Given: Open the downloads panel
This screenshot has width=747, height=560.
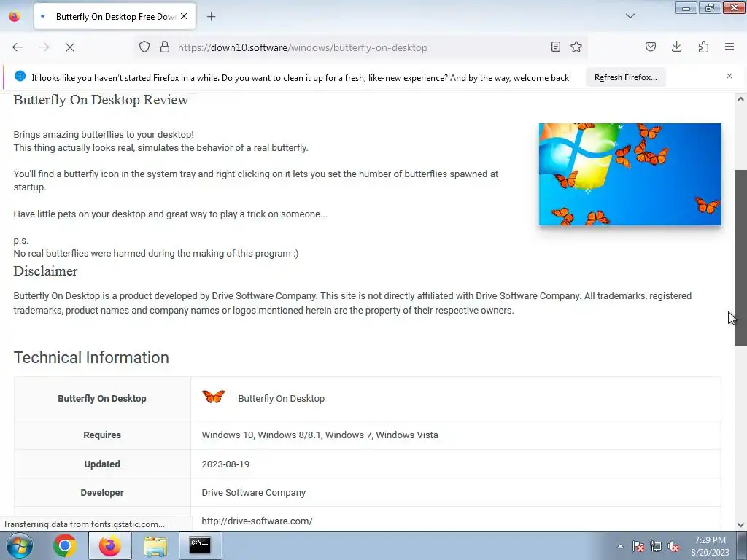Looking at the screenshot, I should coord(676,47).
